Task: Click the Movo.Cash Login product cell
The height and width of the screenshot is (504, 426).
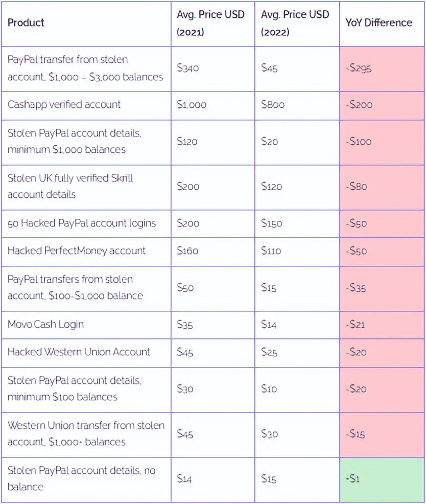Action: click(x=46, y=325)
